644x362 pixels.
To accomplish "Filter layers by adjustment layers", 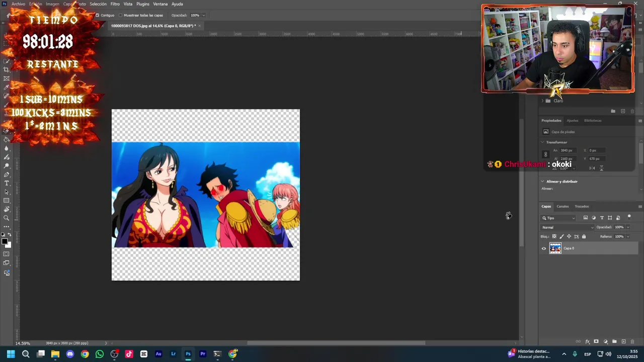I will click(594, 218).
